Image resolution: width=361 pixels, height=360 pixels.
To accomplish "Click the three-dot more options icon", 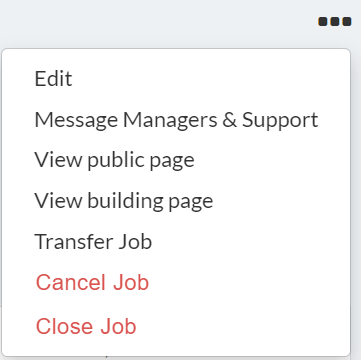I will pos(335,22).
